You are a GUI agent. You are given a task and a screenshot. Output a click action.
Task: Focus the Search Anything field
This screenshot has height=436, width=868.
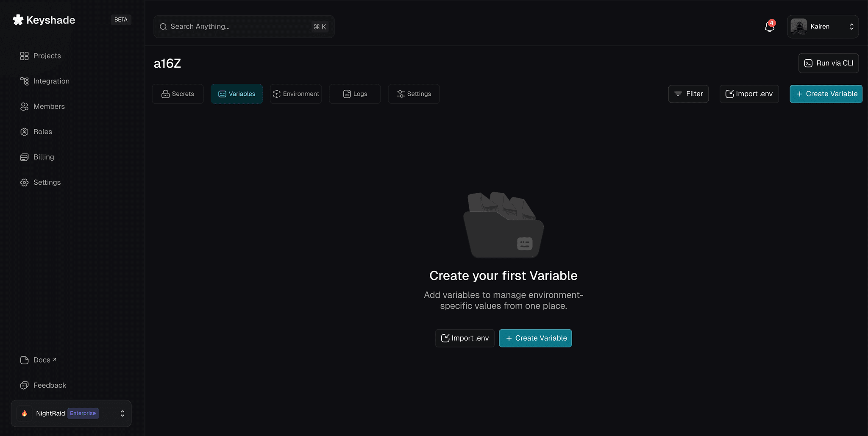244,27
